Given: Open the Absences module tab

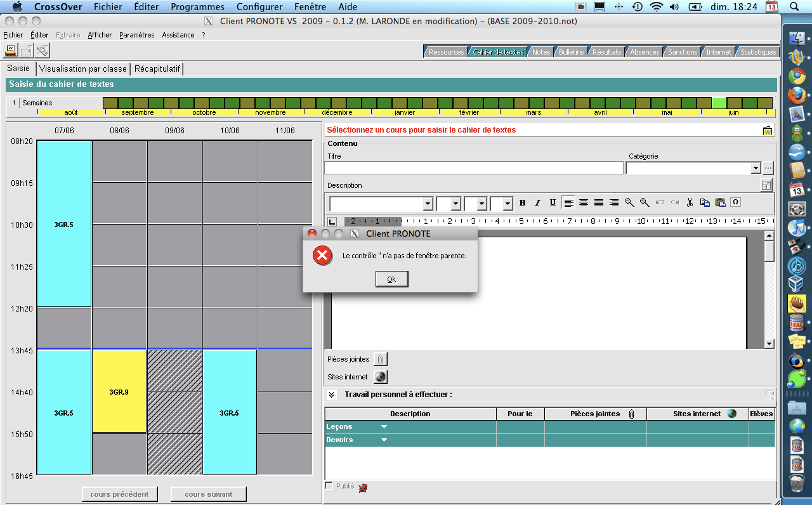Looking at the screenshot, I should coord(645,52).
